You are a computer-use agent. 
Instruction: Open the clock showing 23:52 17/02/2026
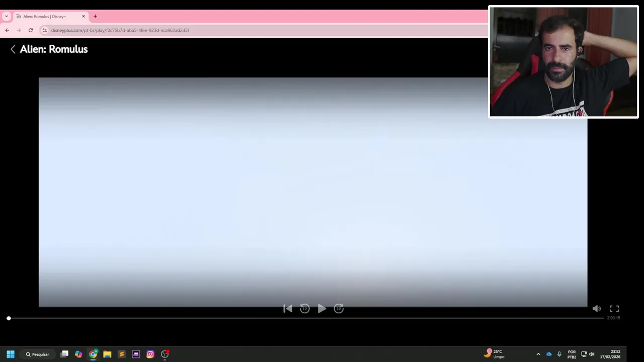(610, 354)
